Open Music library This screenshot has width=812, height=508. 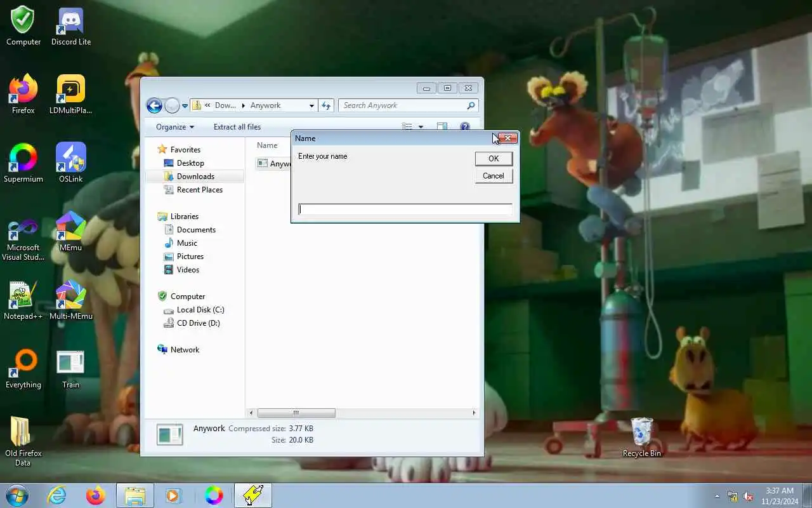[x=187, y=243]
